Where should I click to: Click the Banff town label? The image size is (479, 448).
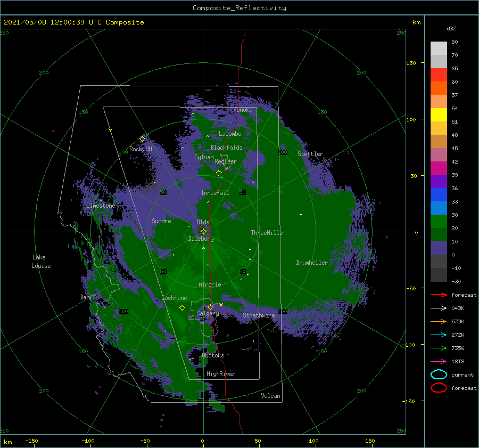[x=88, y=297]
